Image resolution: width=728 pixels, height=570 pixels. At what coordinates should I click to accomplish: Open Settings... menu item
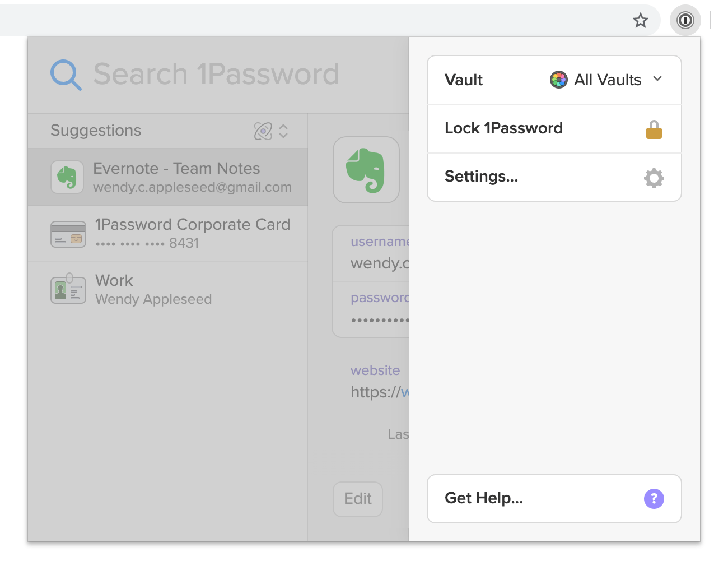(x=554, y=177)
